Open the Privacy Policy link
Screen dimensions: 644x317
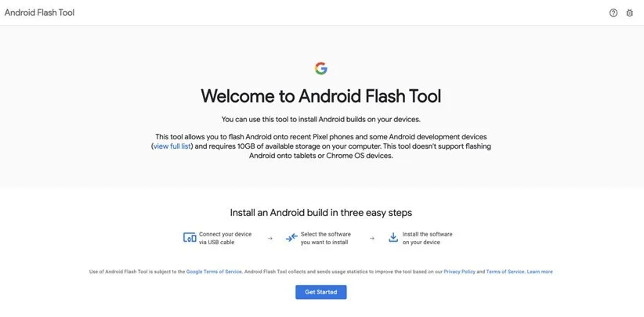pyautogui.click(x=459, y=272)
